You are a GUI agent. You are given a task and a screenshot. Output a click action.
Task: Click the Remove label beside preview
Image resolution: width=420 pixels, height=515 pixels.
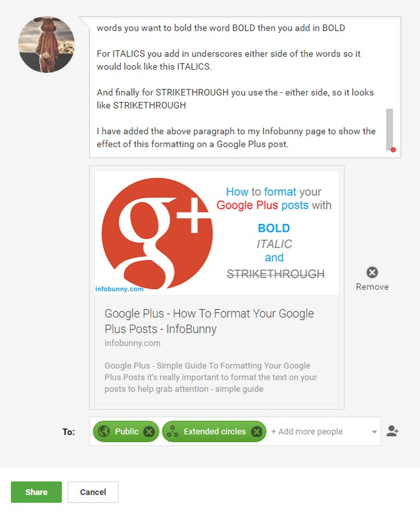coord(372,287)
